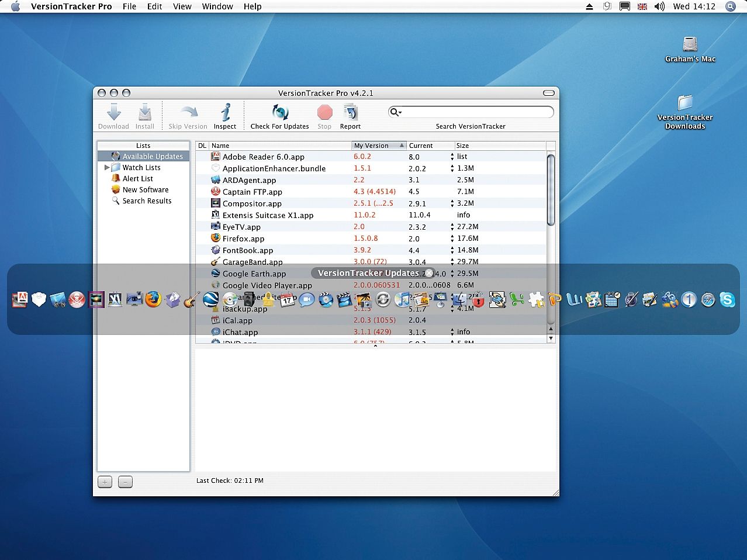The image size is (747, 560).
Task: Open the Spotlight search icon in menu bar
Action: coord(730,6)
